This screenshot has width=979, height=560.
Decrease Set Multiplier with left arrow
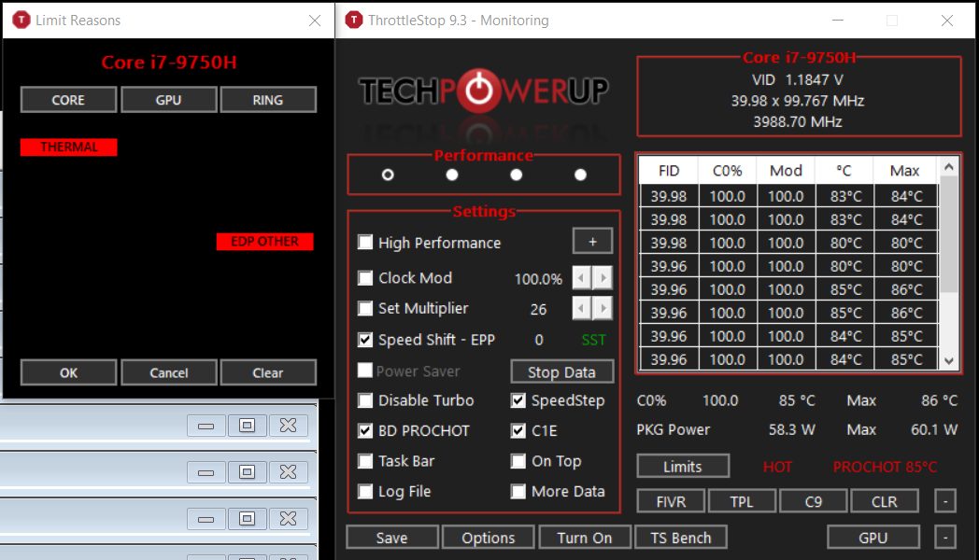coord(582,308)
